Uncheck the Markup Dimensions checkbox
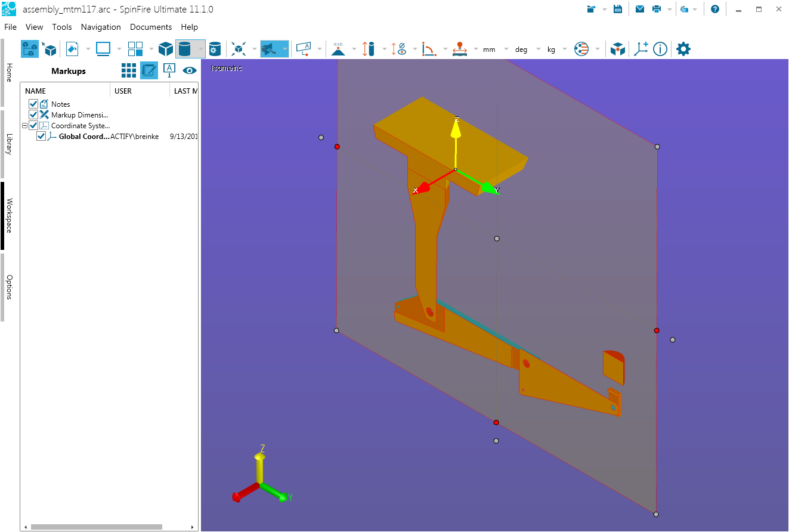This screenshot has width=789, height=532. click(x=33, y=115)
